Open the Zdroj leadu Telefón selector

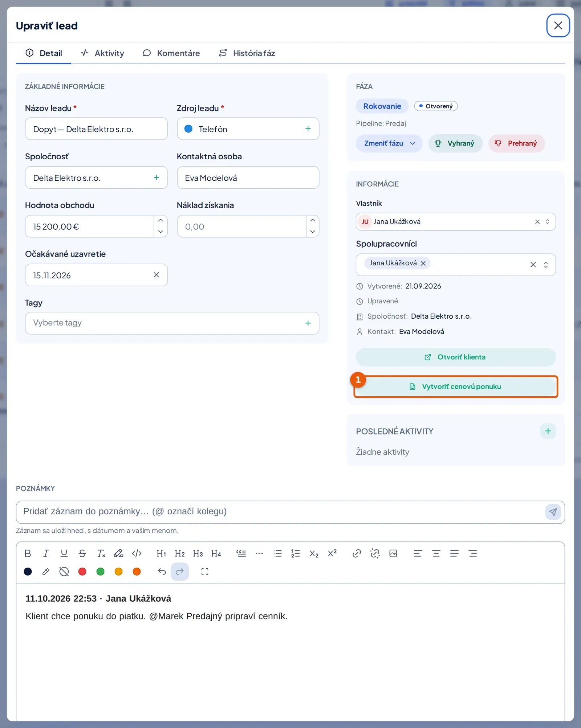click(x=248, y=129)
